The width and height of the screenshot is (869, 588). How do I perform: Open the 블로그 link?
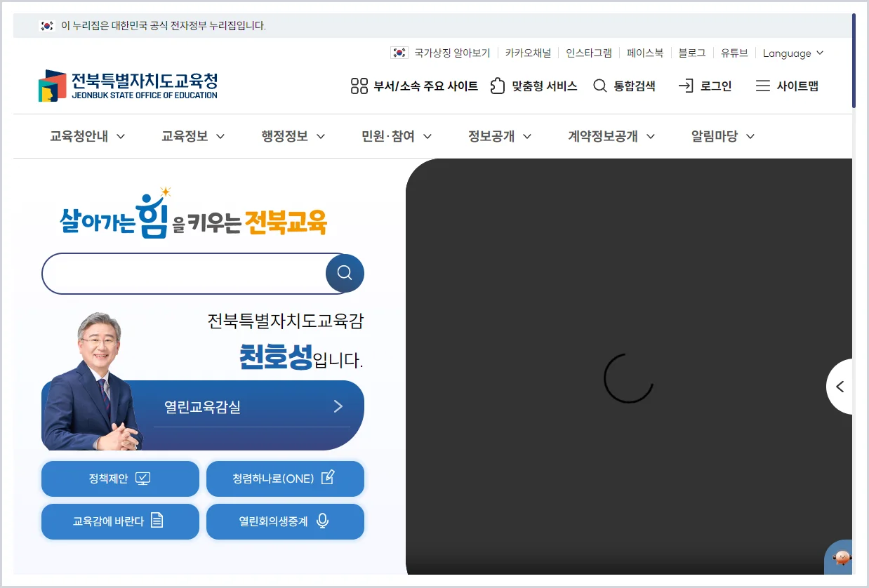[691, 53]
